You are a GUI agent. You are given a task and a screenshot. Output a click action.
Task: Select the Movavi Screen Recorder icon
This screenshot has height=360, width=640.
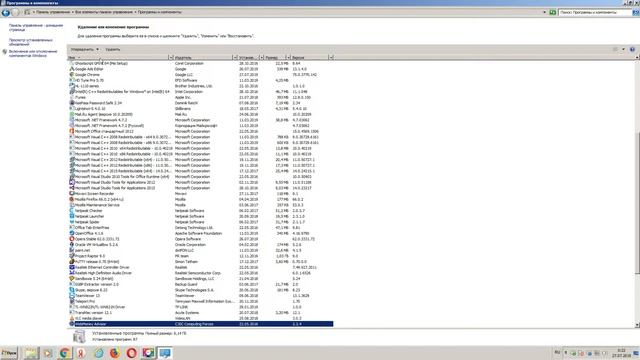72,193
